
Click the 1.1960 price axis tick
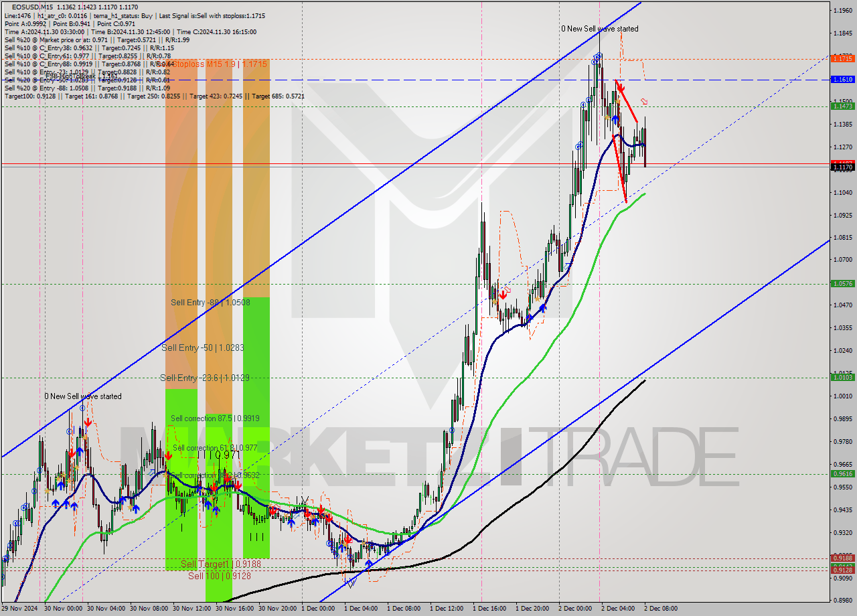click(x=842, y=11)
